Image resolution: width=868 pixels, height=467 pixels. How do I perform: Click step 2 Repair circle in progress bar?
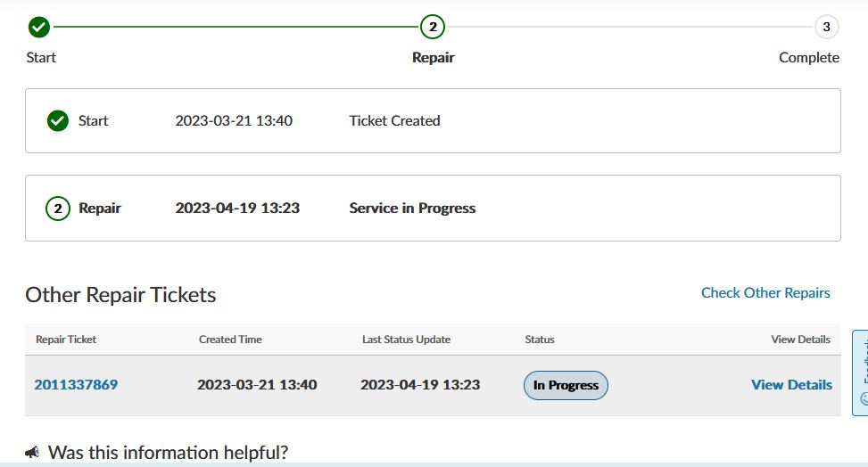pos(433,27)
